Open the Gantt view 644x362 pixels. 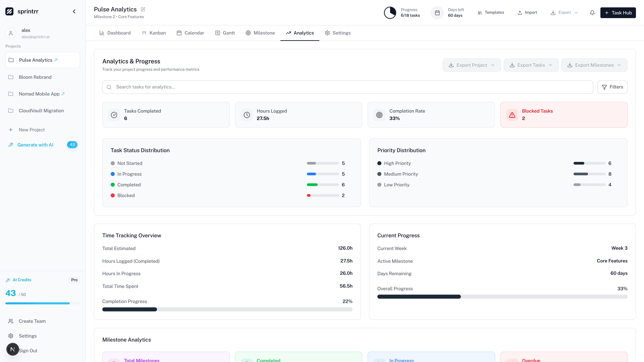225,33
